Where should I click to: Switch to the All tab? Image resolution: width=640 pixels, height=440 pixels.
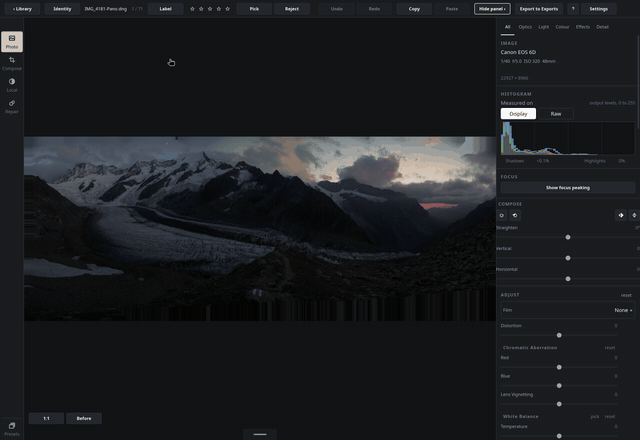point(507,27)
